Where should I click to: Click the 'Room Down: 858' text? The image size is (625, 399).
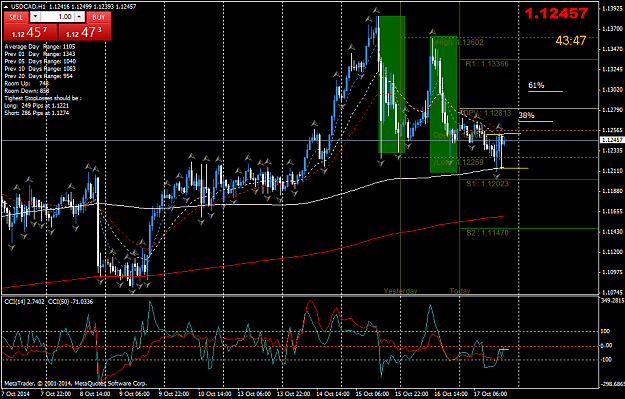(27, 91)
